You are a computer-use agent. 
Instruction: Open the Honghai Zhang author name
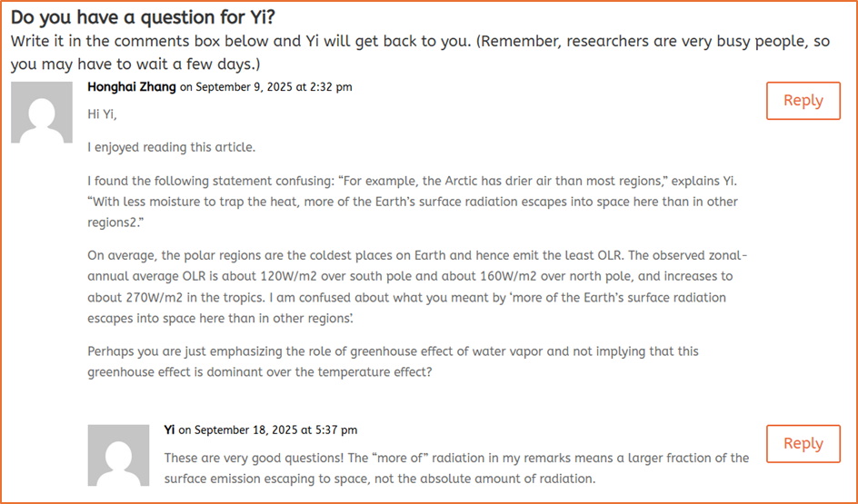[132, 87]
